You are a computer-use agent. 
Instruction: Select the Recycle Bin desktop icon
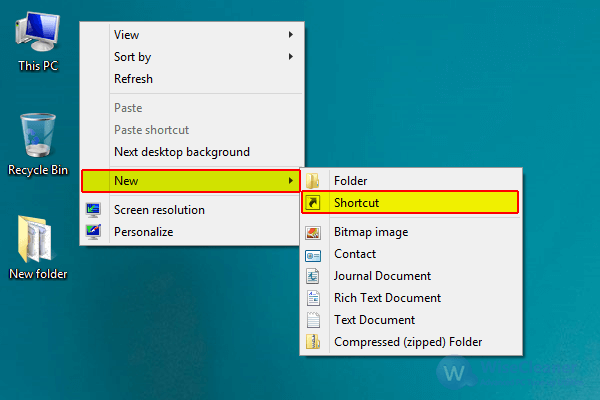tap(38, 145)
